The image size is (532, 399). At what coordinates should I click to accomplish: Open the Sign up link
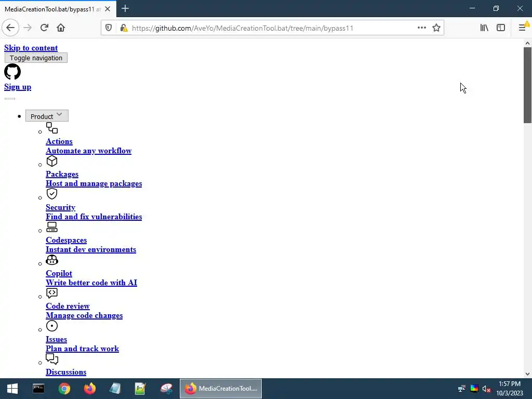(x=18, y=87)
